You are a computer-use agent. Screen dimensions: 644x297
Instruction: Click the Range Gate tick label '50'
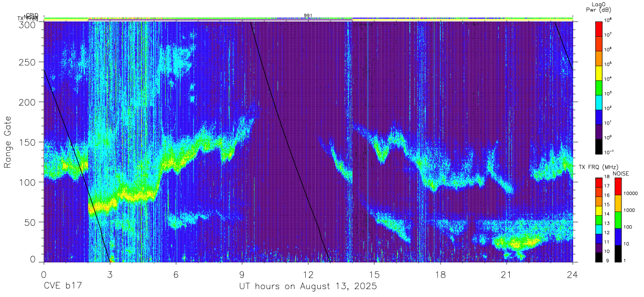(30, 222)
